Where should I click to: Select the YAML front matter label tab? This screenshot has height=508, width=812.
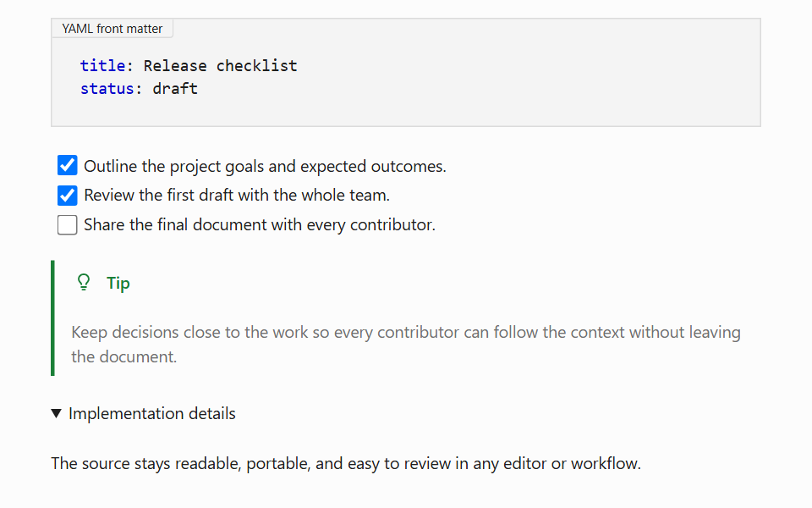(112, 29)
